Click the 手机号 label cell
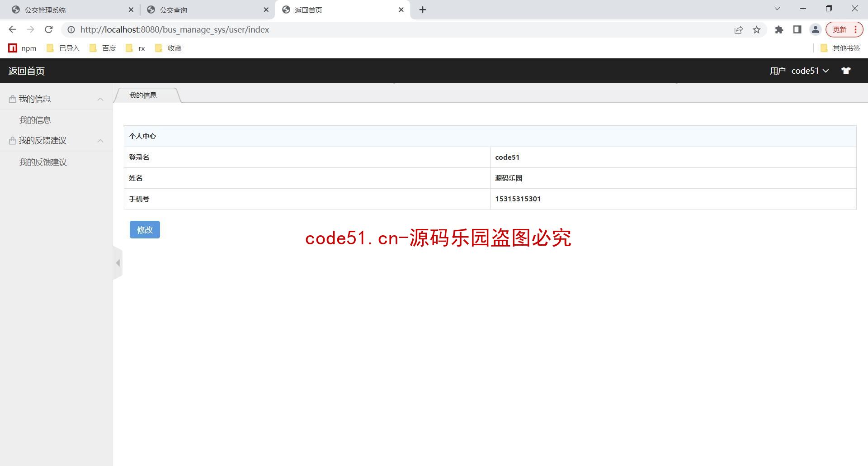 307,199
